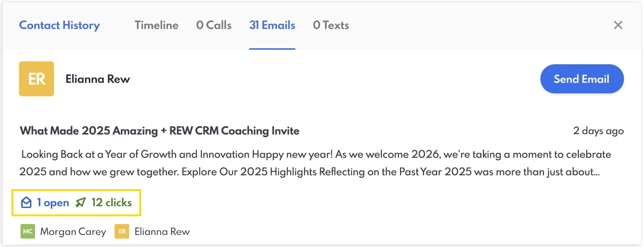Open the 0 Calls tab
This screenshot has width=644, height=247.
214,25
